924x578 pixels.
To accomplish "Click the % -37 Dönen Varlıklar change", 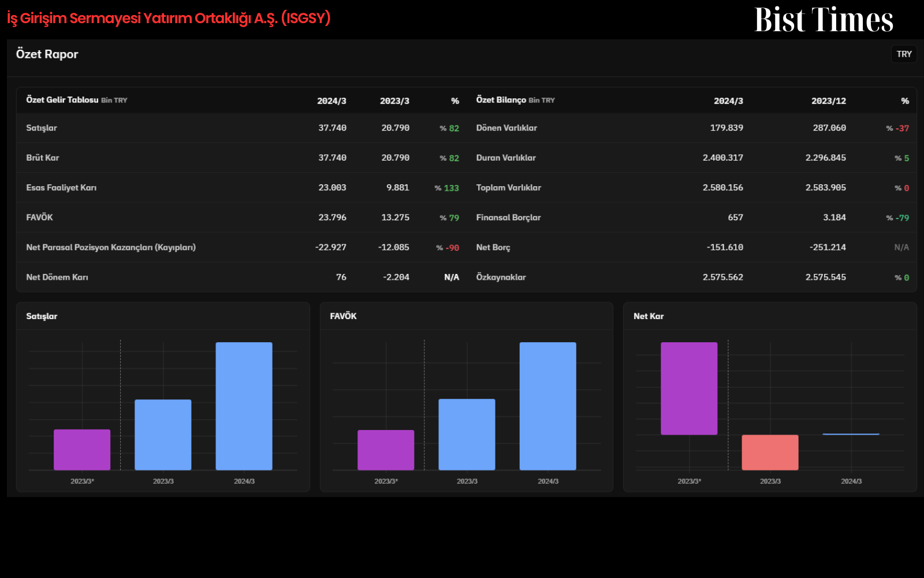I will [x=897, y=128].
